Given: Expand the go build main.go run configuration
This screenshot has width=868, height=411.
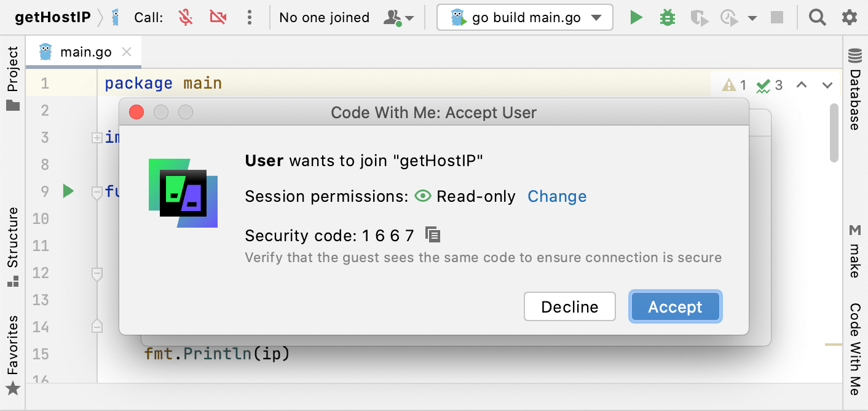Looking at the screenshot, I should click(x=596, y=18).
